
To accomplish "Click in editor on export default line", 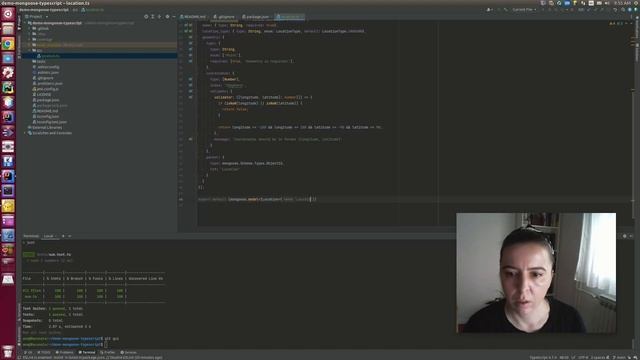I will 258,199.
